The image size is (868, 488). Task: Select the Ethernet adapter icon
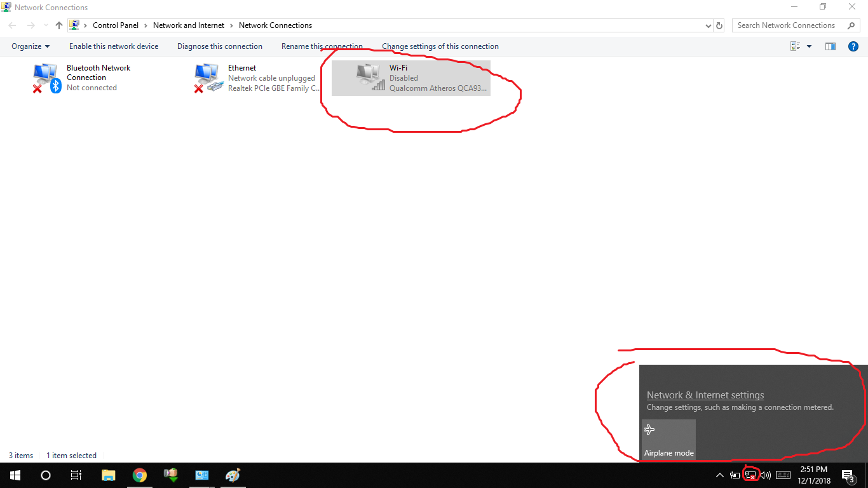coord(208,78)
